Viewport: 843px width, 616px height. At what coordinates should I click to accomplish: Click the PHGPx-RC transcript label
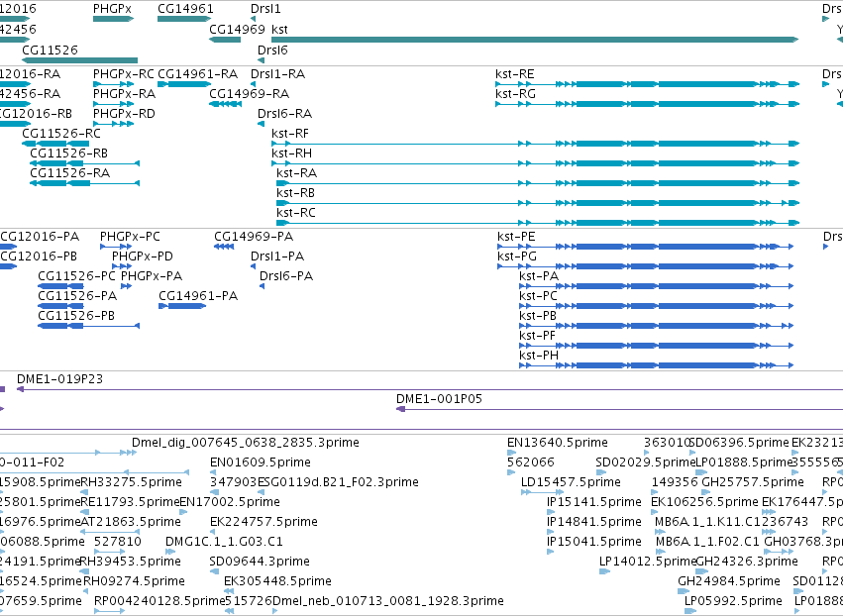(x=124, y=73)
